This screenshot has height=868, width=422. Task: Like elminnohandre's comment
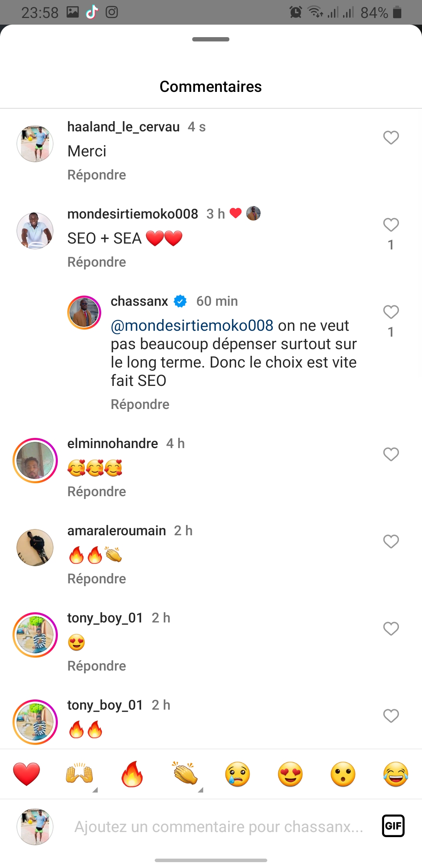[x=391, y=454]
